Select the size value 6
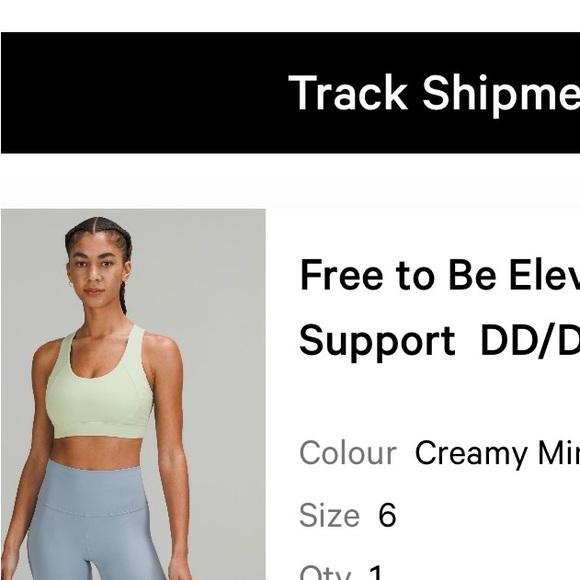This screenshot has width=580, height=580. [387, 515]
